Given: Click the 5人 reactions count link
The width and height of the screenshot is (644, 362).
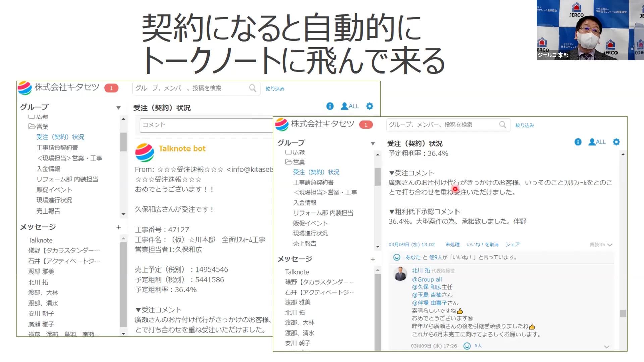Looking at the screenshot, I should pyautogui.click(x=478, y=346).
